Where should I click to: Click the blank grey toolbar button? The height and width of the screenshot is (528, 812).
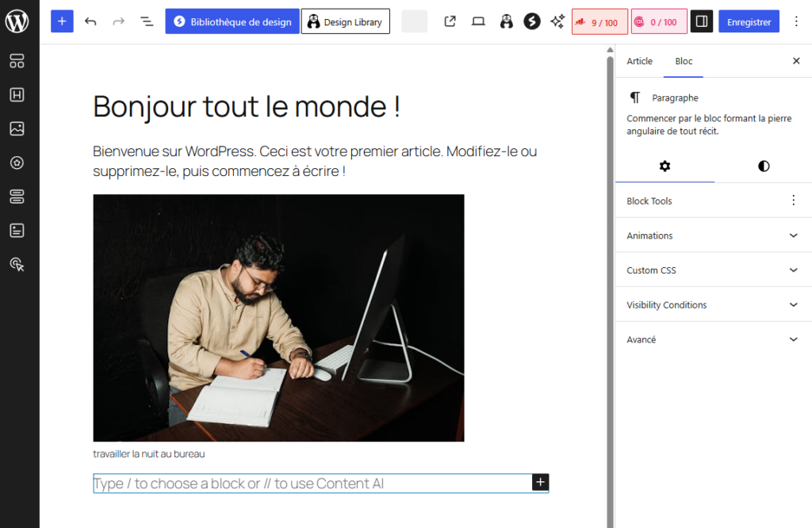tap(414, 21)
